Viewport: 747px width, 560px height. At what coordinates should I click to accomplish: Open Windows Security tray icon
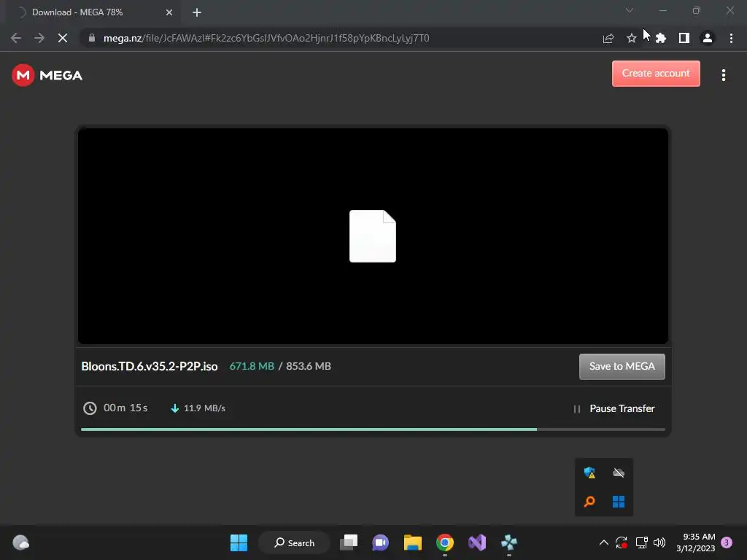point(589,472)
